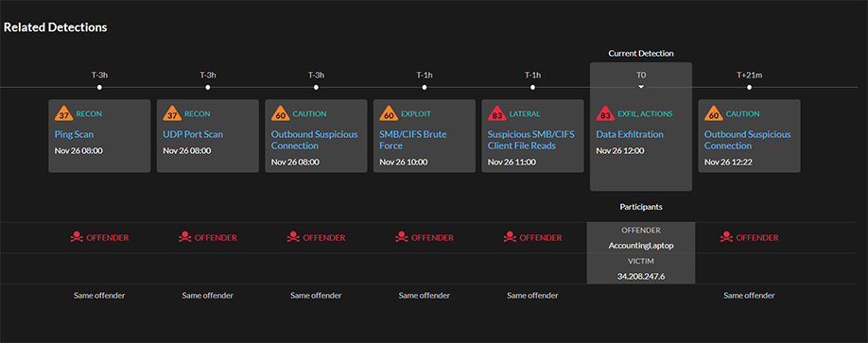Screen dimensions: 868x343
Task: Click the risk score 60 badge on SMB/CIFS Brute Force
Action: [386, 114]
